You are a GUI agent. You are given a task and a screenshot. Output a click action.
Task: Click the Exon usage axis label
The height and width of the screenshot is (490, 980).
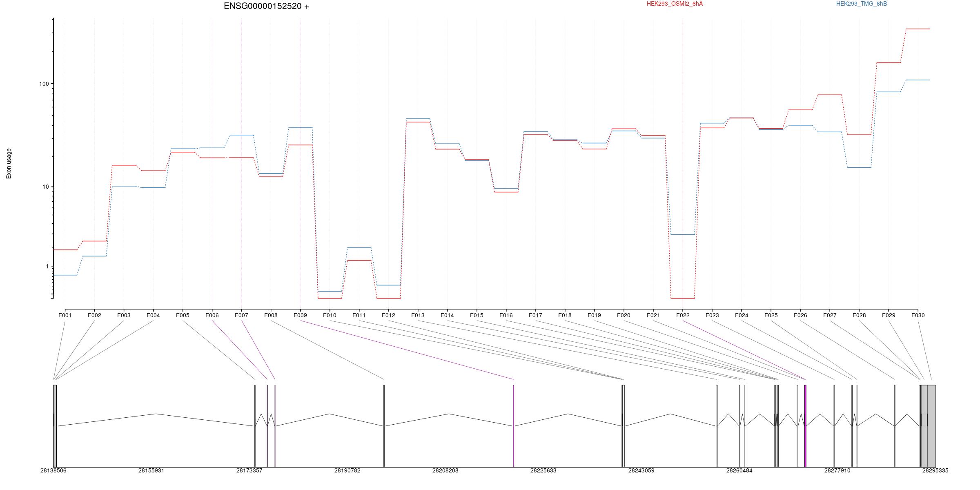tap(9, 163)
